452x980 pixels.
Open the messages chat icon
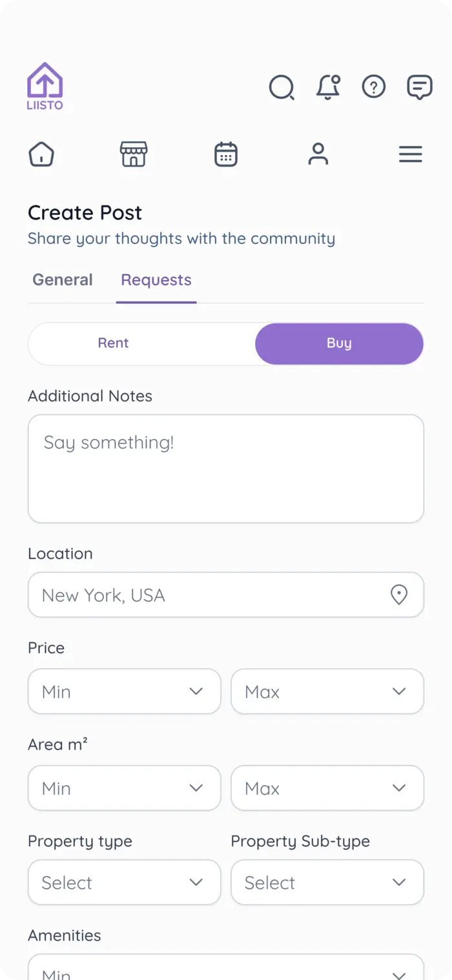(x=420, y=87)
